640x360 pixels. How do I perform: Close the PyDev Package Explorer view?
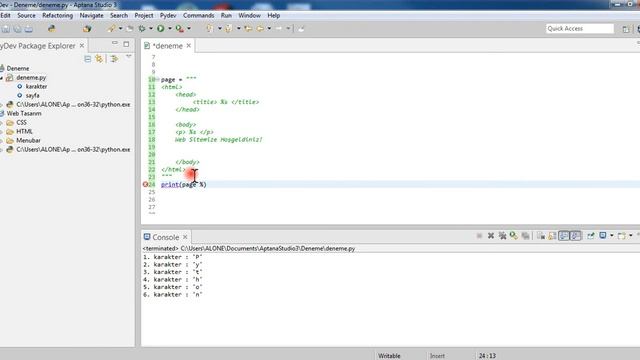tap(82, 46)
